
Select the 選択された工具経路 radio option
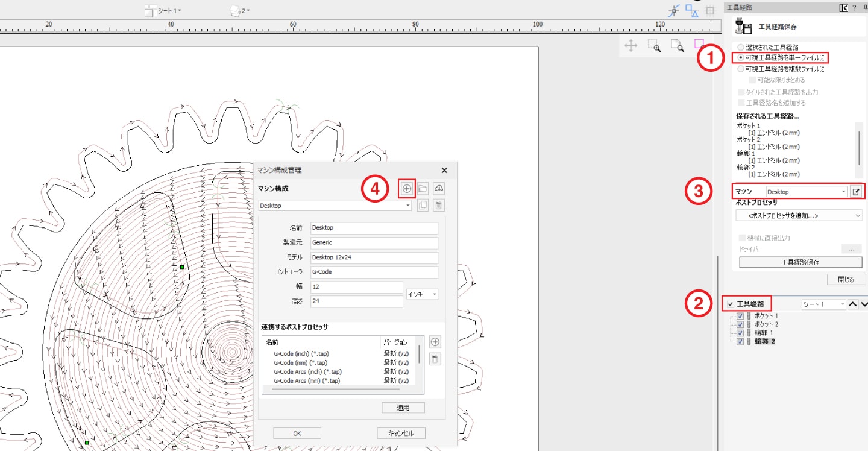(x=741, y=47)
